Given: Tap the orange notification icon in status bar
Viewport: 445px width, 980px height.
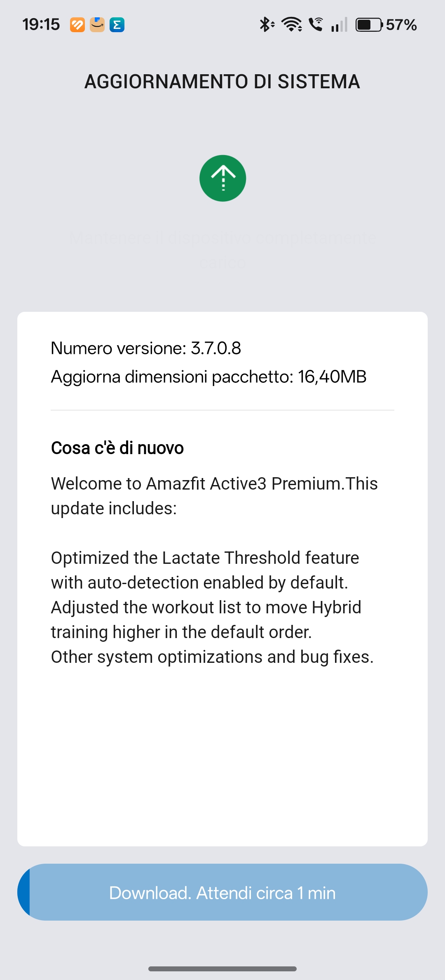Looking at the screenshot, I should [x=77, y=25].
